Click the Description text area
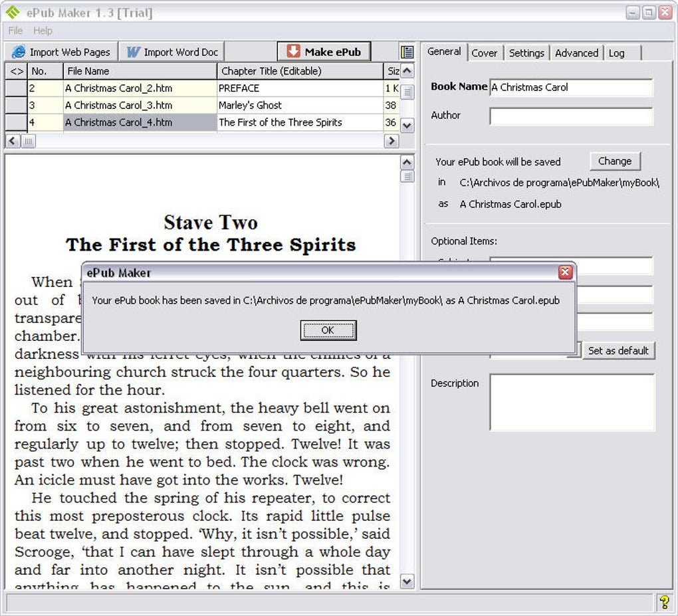The width and height of the screenshot is (678, 616). [x=572, y=403]
